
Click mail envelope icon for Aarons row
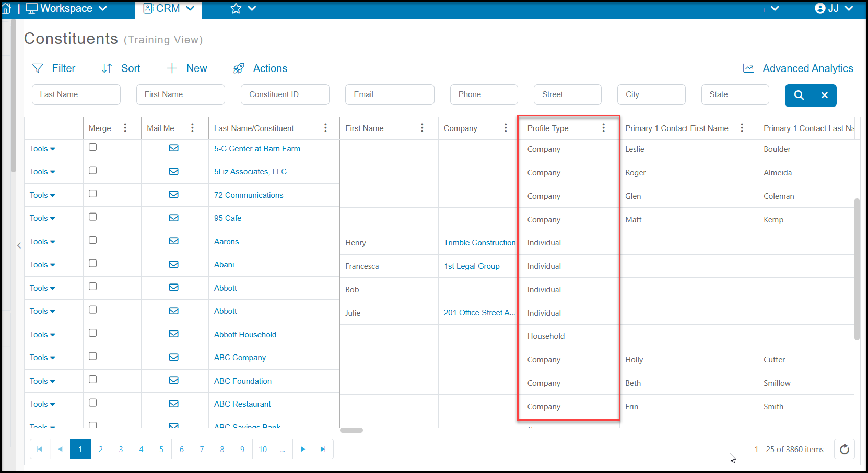click(x=174, y=241)
